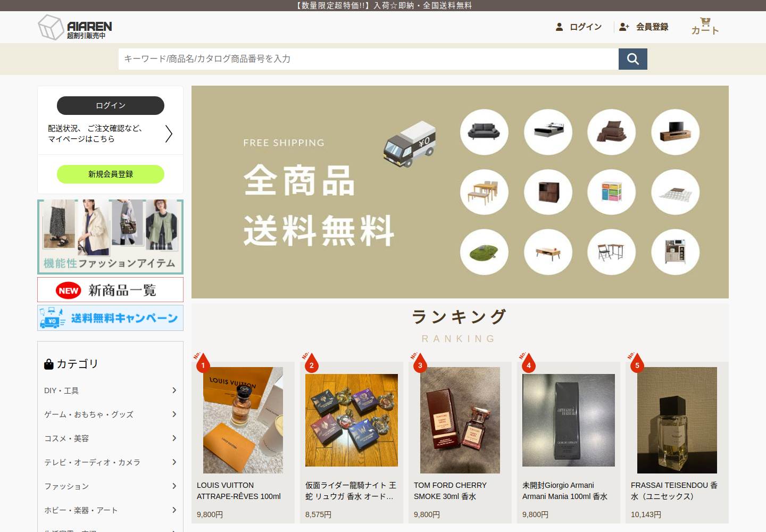Expand the コスメ・美容 category chevron
The width and height of the screenshot is (766, 532).
174,438
